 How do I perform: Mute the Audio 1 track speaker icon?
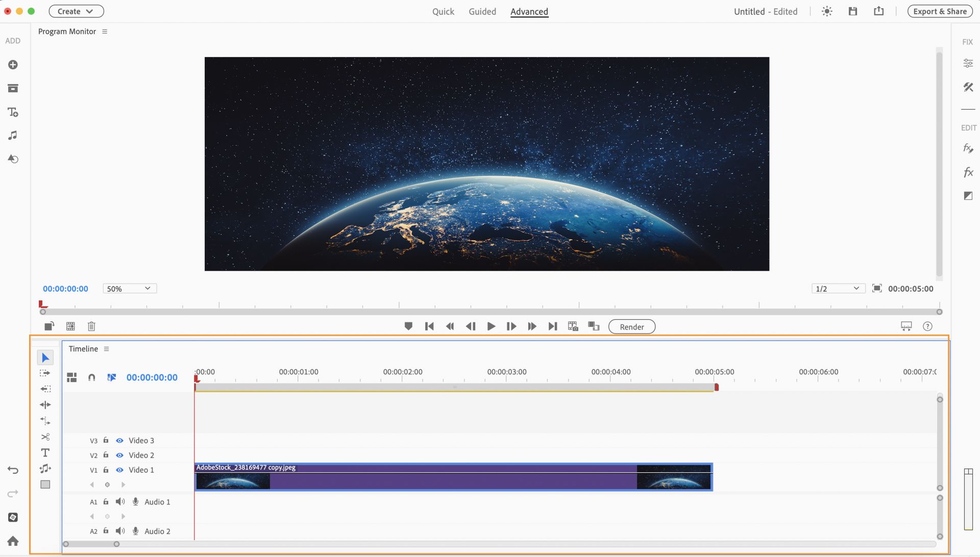click(x=120, y=501)
